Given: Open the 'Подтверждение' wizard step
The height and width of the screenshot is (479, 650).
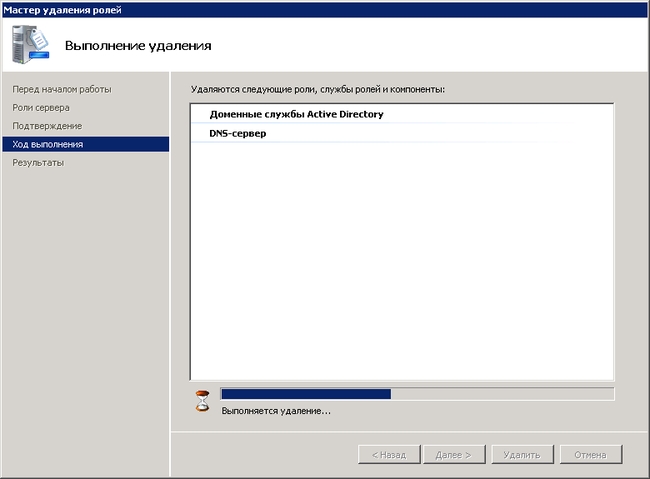Looking at the screenshot, I should 47,126.
